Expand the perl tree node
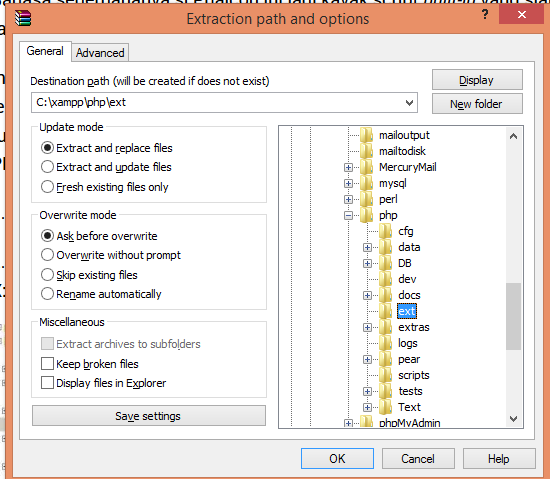Screen dimensions: 550x479 [x=348, y=200]
